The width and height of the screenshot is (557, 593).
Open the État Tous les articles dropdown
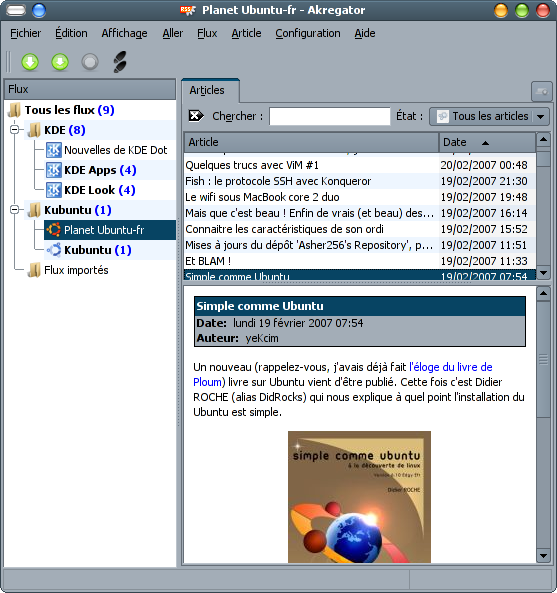489,116
